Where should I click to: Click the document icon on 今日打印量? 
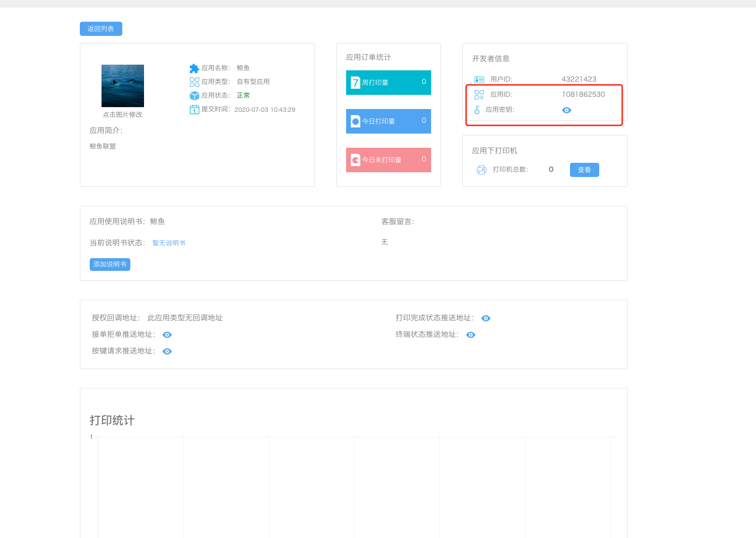[x=356, y=121]
